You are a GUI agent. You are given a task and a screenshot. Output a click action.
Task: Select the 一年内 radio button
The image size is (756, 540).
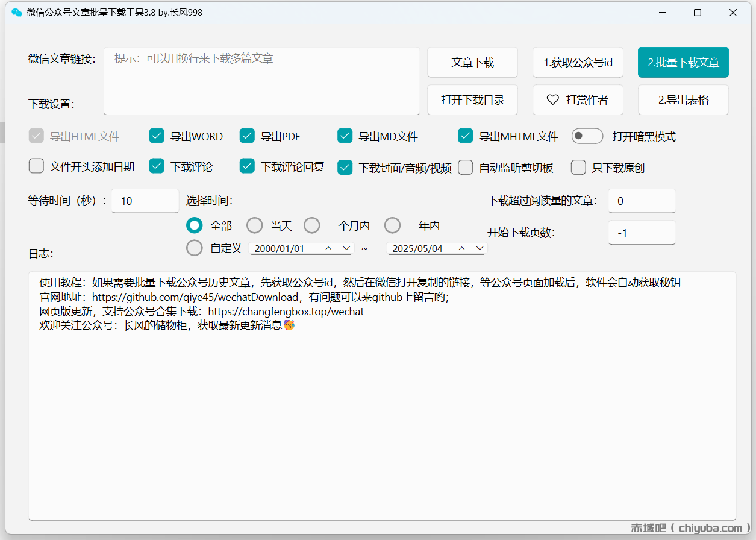[x=393, y=225]
